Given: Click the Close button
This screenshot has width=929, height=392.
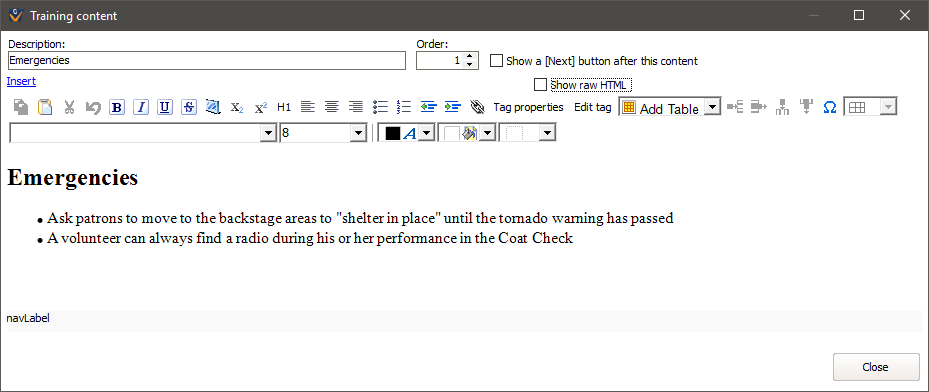Looking at the screenshot, I should pos(876,367).
